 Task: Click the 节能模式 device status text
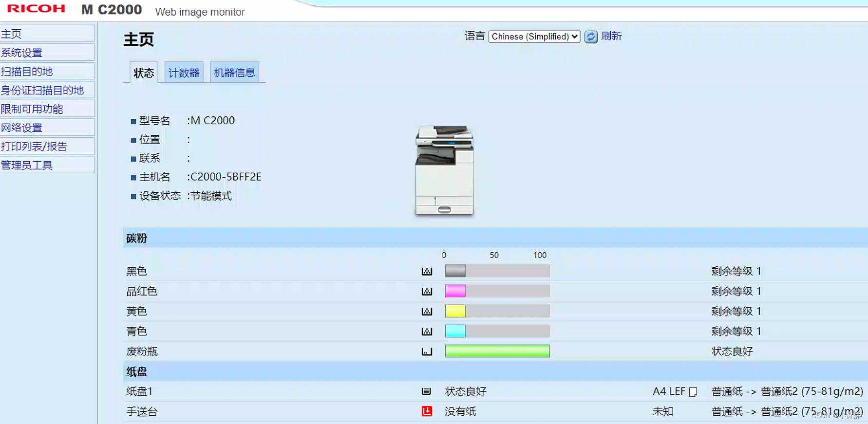tap(211, 196)
